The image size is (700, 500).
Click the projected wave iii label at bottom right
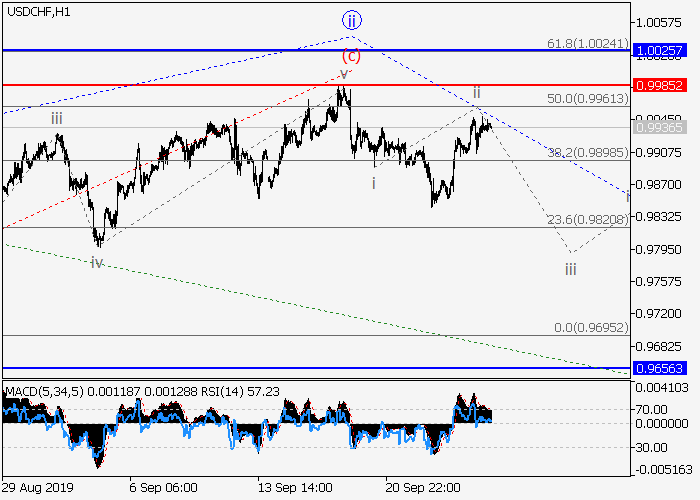[x=570, y=269]
